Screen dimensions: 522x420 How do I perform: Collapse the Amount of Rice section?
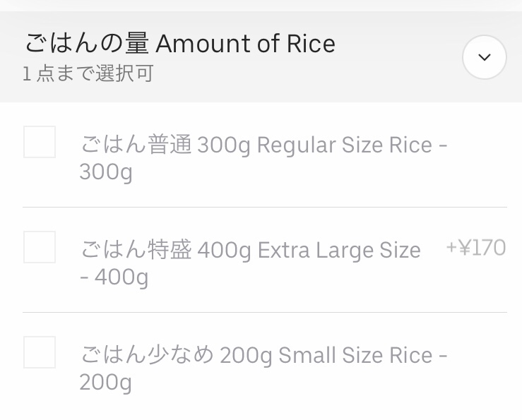pyautogui.click(x=484, y=57)
